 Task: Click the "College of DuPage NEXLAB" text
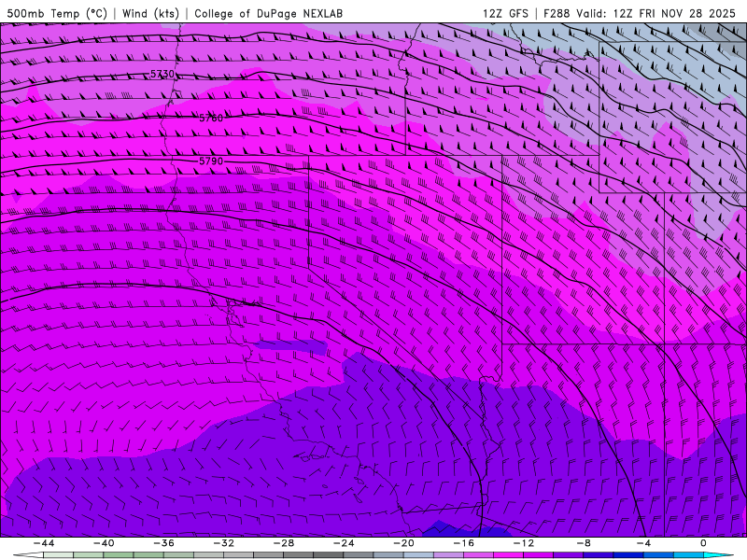pos(268,13)
